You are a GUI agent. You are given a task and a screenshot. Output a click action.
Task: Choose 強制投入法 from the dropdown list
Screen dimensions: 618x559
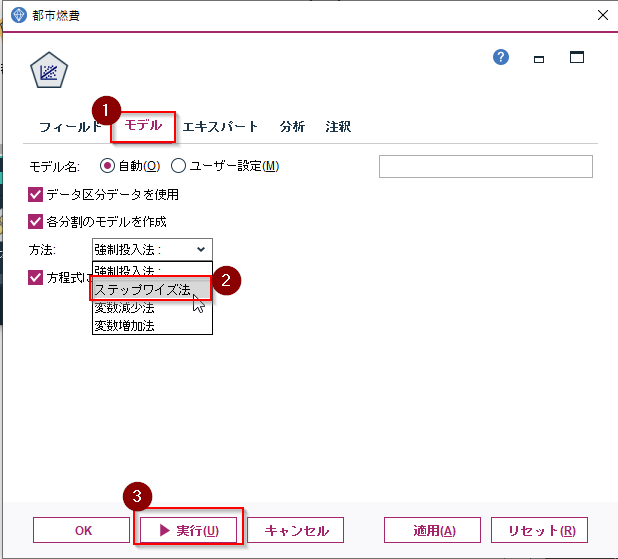[x=152, y=269]
